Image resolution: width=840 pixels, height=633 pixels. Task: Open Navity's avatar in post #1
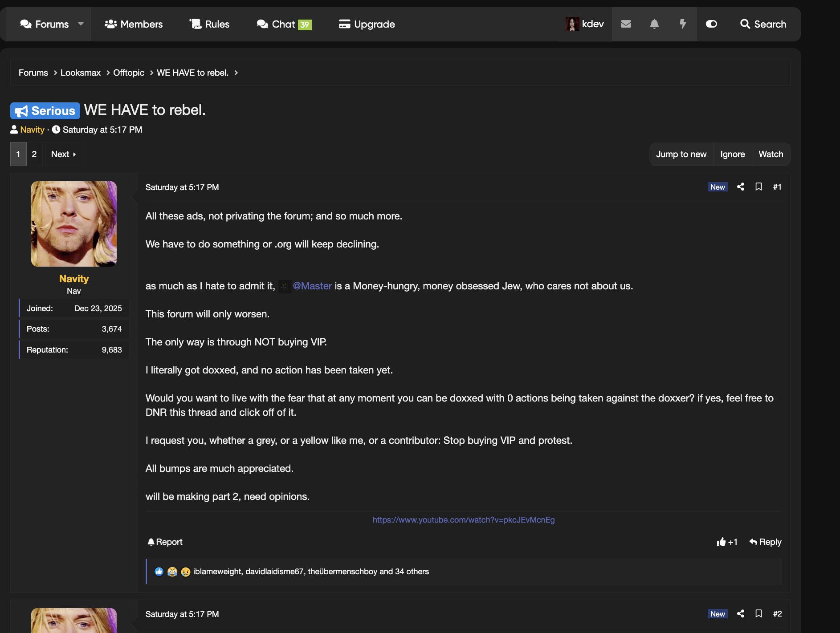click(74, 224)
